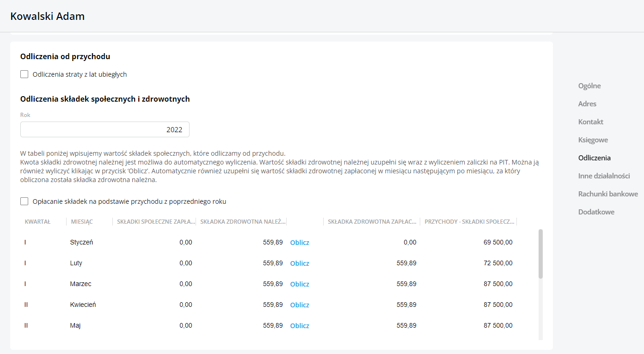Open the Adres section
644x354 pixels.
[587, 104]
